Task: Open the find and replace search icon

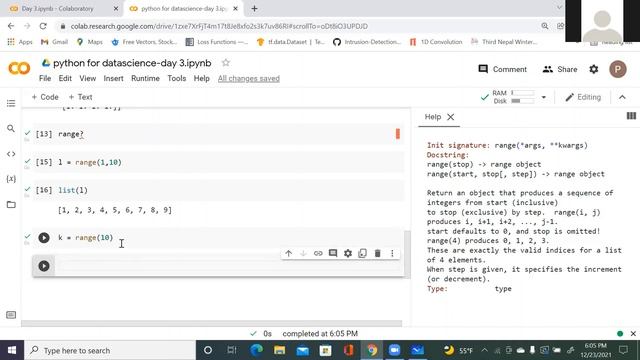Action: click(x=11, y=129)
